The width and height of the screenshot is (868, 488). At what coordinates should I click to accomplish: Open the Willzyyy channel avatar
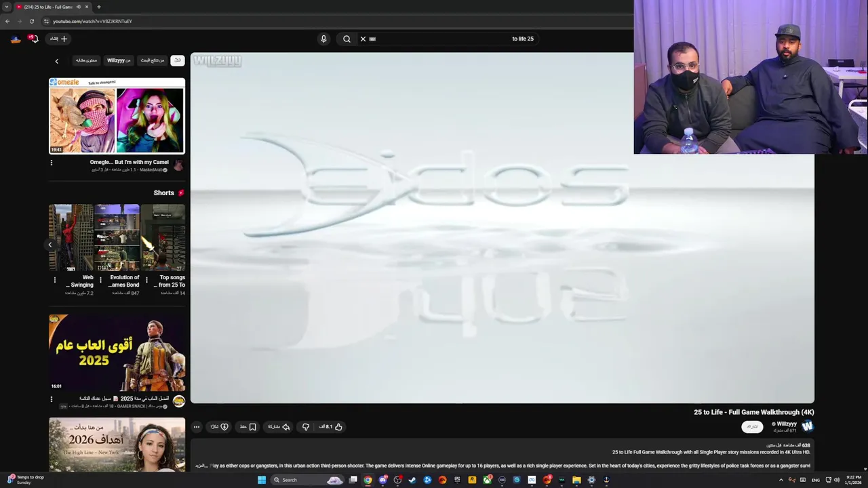click(807, 426)
